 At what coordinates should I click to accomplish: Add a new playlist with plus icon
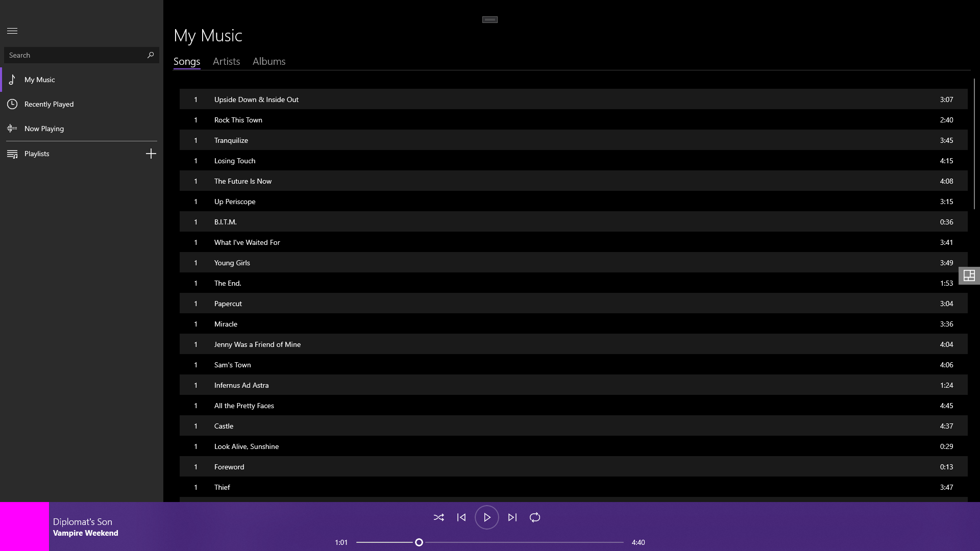point(151,154)
